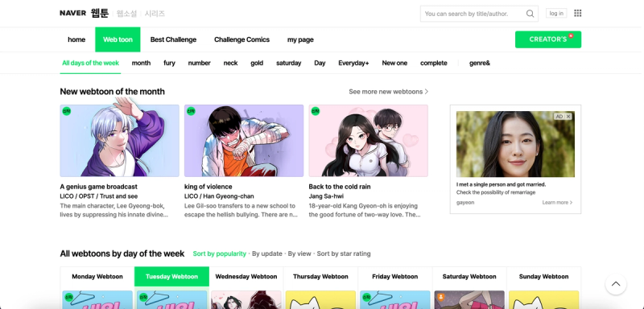Screen dimensions: 644x309
Task: Sort webtoons By update
Action: pos(267,253)
